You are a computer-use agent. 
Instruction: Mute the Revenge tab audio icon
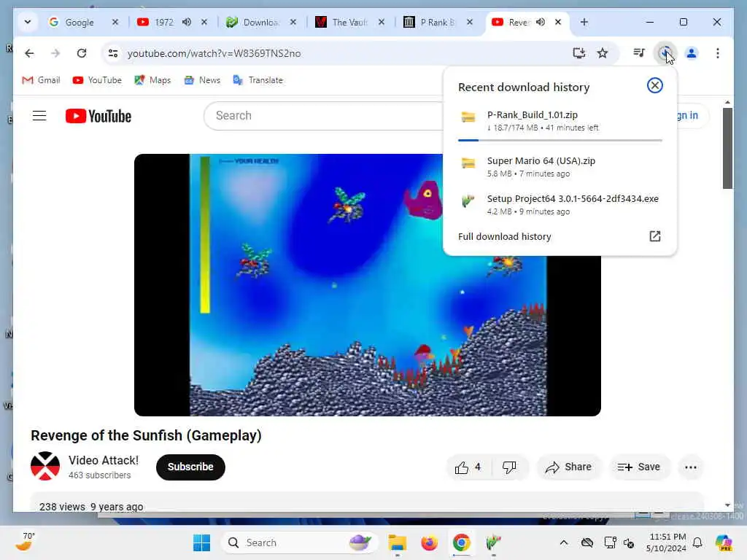coord(541,22)
